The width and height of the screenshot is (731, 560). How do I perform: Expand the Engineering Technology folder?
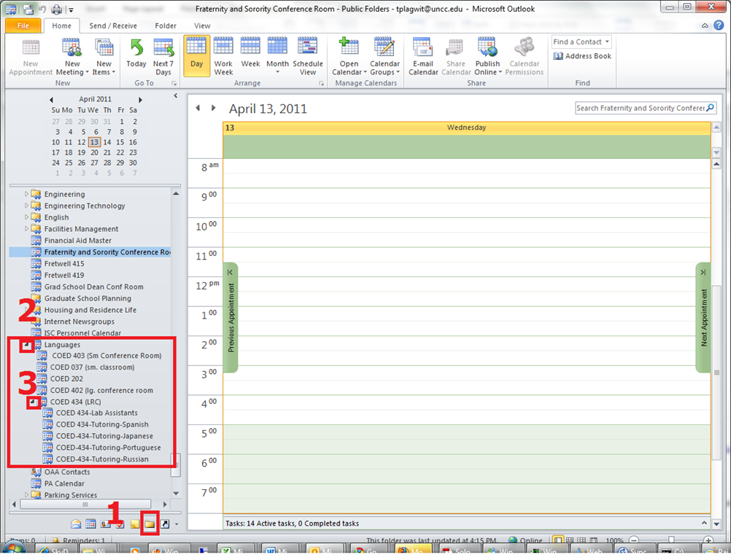[x=27, y=206]
